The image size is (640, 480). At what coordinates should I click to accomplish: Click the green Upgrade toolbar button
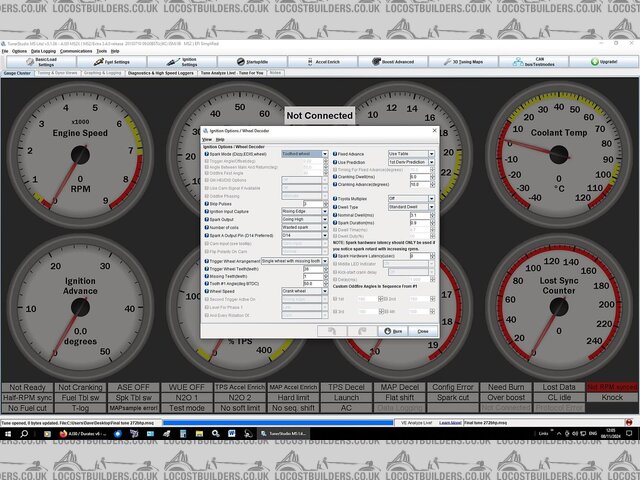(605, 61)
